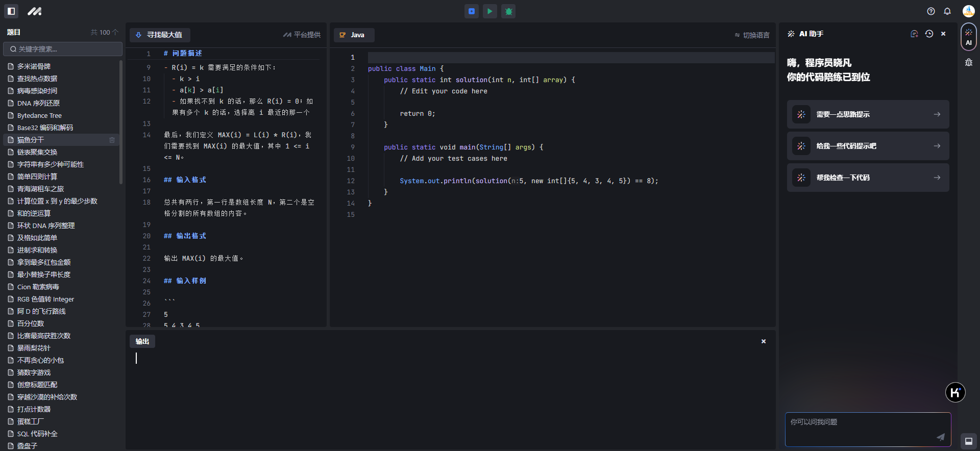
Task: Run the code with the play button
Action: pyautogui.click(x=490, y=11)
